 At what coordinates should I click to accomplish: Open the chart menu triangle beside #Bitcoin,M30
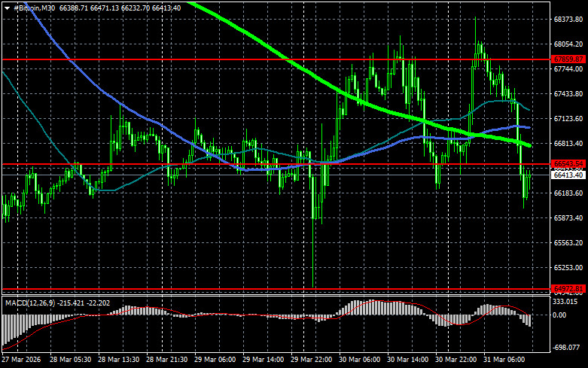7,8
